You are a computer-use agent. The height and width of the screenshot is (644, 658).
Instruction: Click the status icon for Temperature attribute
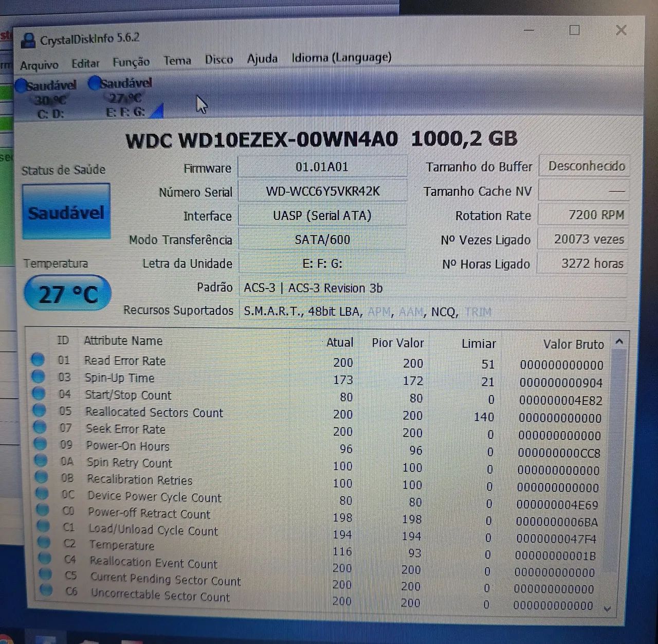(44, 542)
